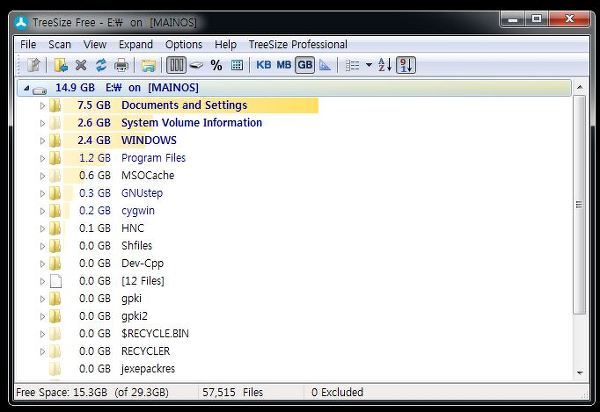This screenshot has width=600, height=412.
Task: Click the TreeSize app icon in title bar
Action: pyautogui.click(x=21, y=23)
